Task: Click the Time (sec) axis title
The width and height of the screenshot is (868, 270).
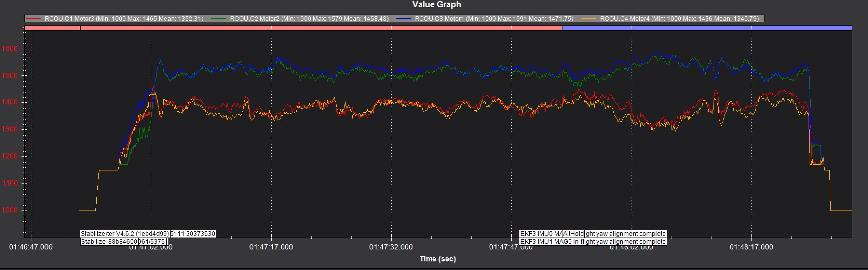Action: 437,259
